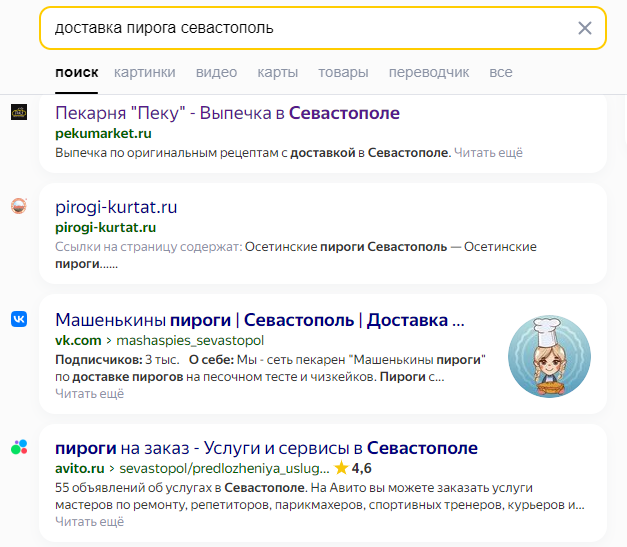Open the Машенькины пироги chef thumbnail

tap(549, 357)
